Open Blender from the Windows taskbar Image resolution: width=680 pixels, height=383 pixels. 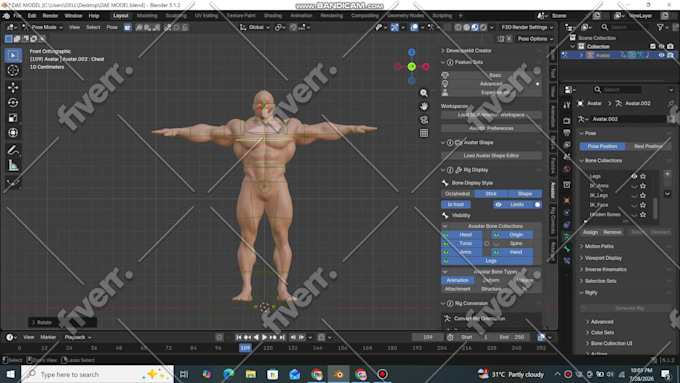[338, 374]
